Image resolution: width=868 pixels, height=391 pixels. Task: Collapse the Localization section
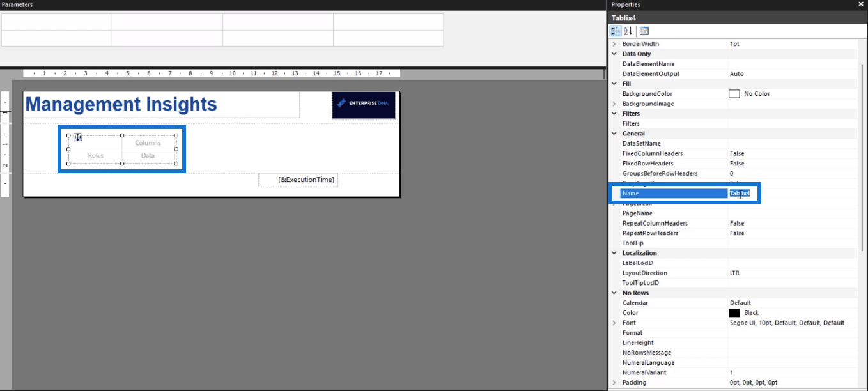point(615,253)
